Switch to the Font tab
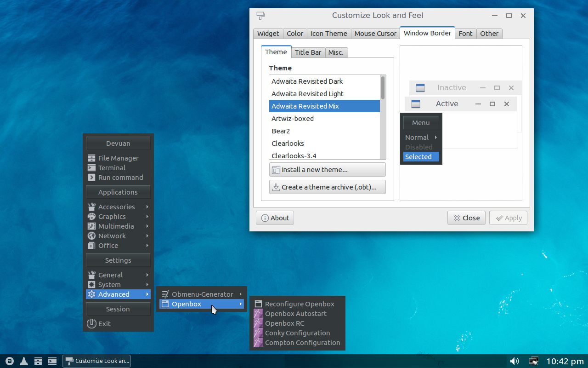The image size is (588, 368). coord(465,34)
